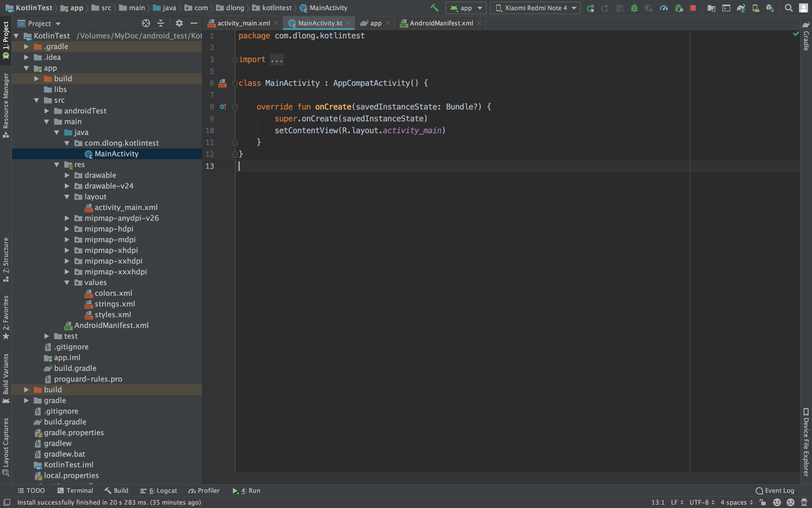Click the user account avatar icon
The height and width of the screenshot is (508, 812).
click(803, 8)
